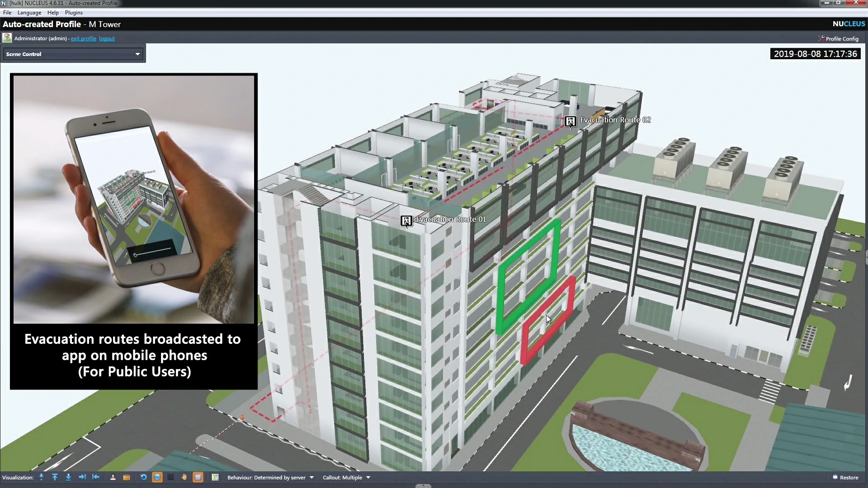The height and width of the screenshot is (488, 868).
Task: Toggle the grid display icon
Action: (170, 477)
